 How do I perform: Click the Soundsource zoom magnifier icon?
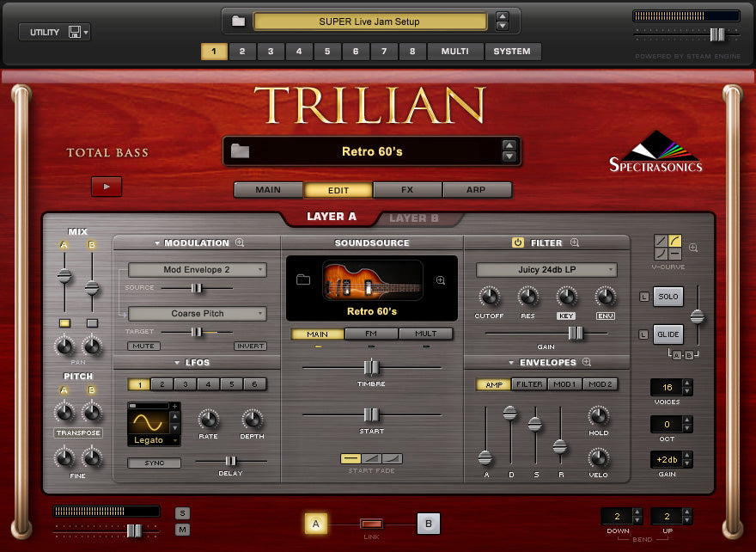click(x=441, y=280)
